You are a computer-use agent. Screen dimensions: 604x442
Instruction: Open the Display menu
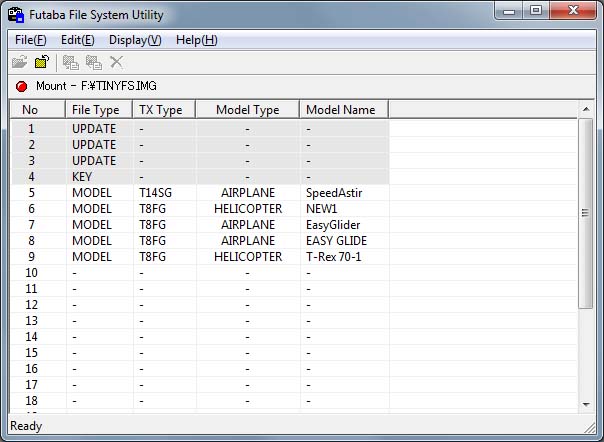135,40
